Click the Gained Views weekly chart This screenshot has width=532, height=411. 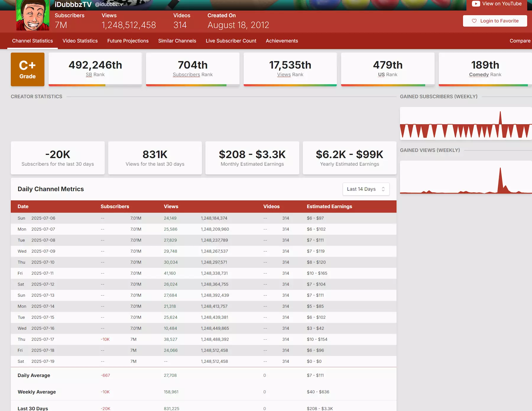click(x=466, y=177)
